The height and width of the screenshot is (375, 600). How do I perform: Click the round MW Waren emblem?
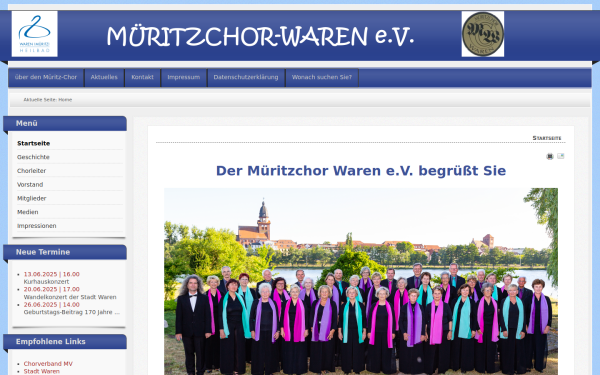click(483, 34)
